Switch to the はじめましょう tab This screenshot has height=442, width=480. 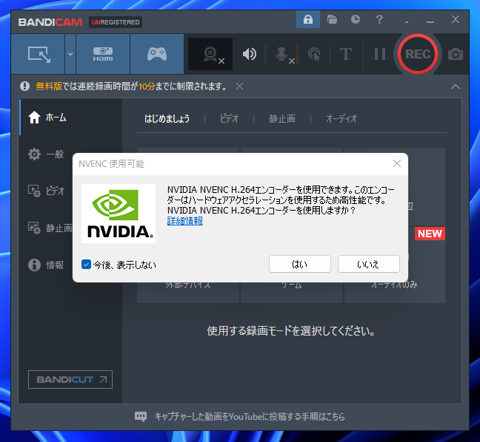tap(167, 119)
